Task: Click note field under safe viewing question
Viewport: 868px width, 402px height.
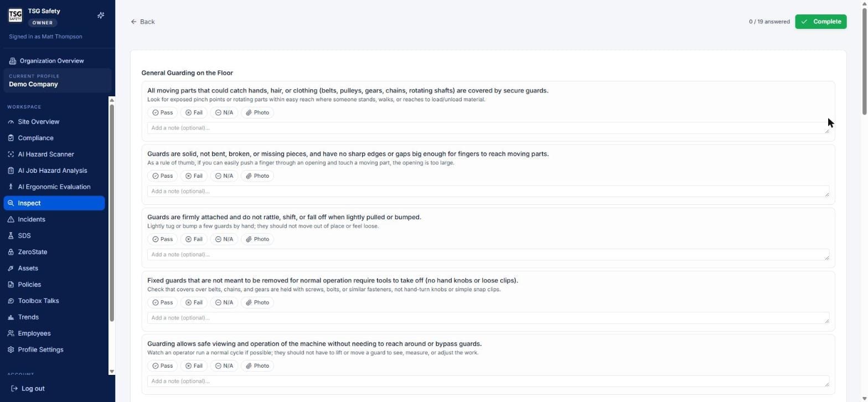Action: pyautogui.click(x=488, y=382)
